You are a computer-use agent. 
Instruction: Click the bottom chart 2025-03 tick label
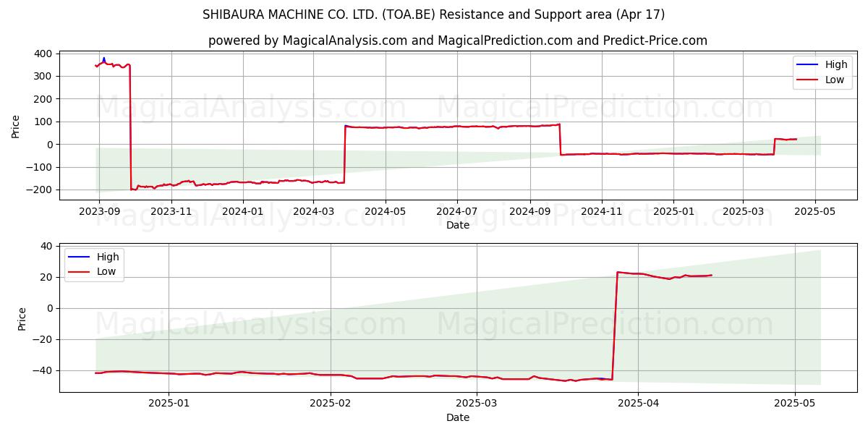pyautogui.click(x=477, y=403)
